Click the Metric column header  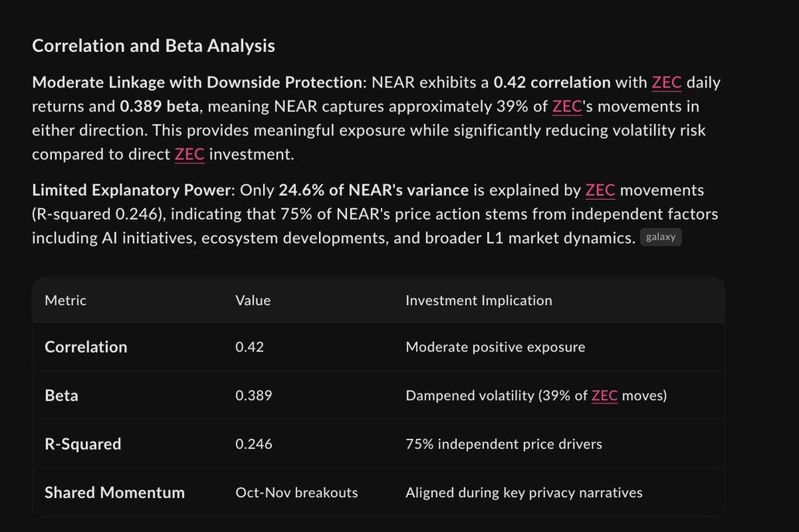click(x=66, y=300)
